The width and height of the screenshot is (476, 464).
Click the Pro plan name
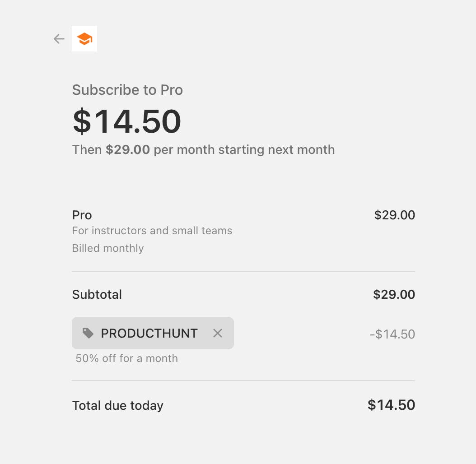(82, 215)
